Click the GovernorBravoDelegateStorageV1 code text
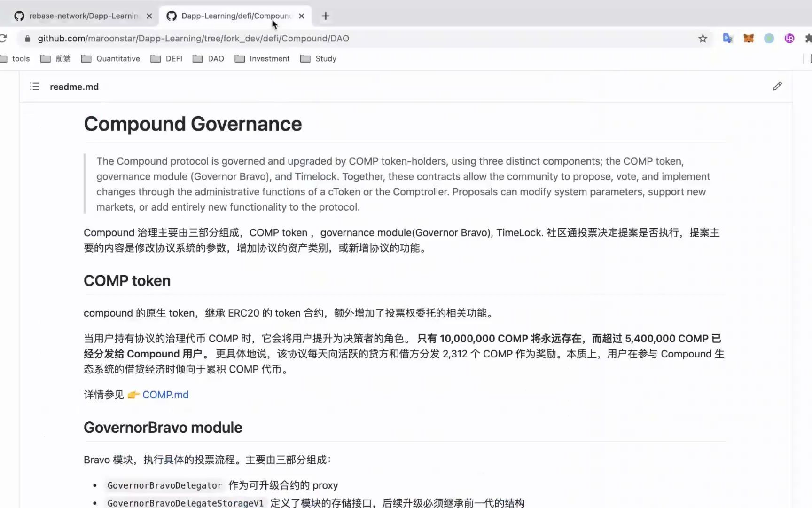The height and width of the screenshot is (508, 812). (x=186, y=503)
